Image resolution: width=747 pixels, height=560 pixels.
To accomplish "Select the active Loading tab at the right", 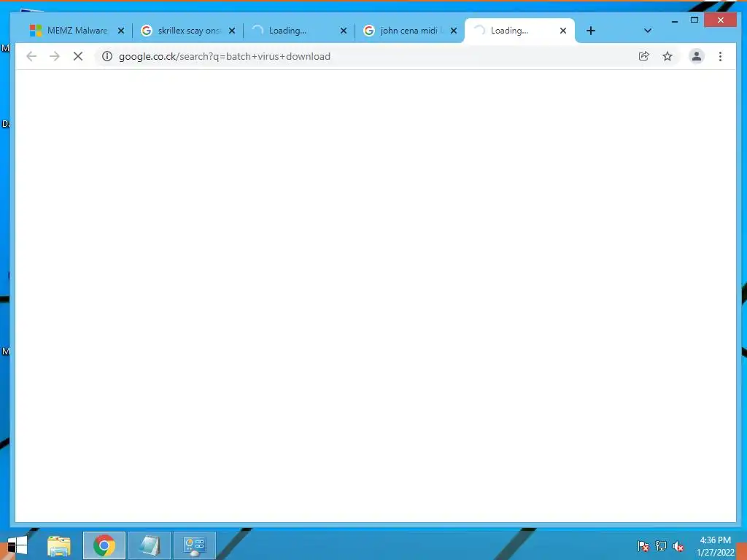I will click(519, 31).
